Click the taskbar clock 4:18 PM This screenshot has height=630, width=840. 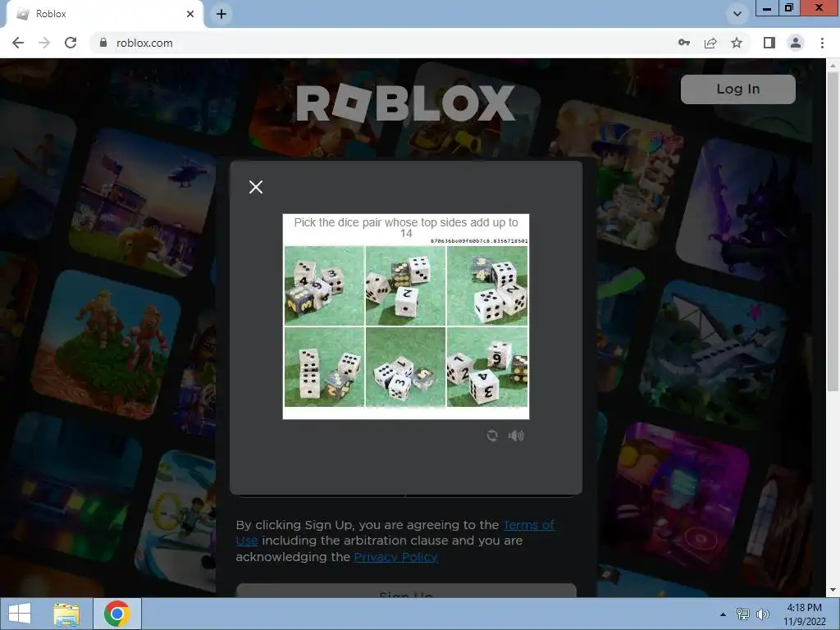[804, 614]
